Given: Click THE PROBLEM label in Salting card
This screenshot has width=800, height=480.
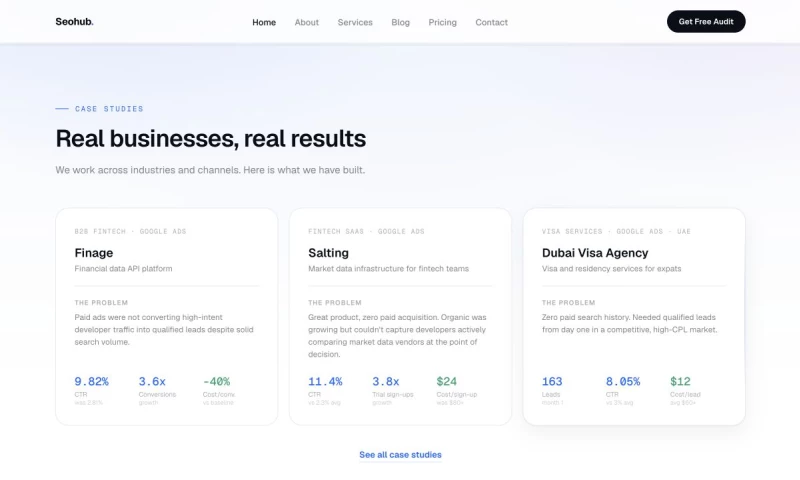Looking at the screenshot, I should [335, 302].
